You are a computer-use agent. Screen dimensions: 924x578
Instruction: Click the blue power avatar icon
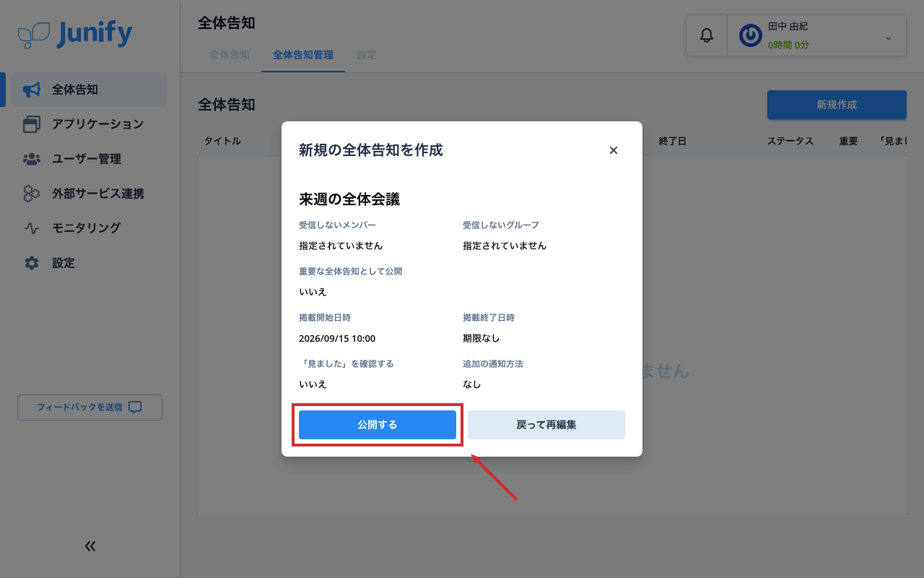(x=751, y=35)
